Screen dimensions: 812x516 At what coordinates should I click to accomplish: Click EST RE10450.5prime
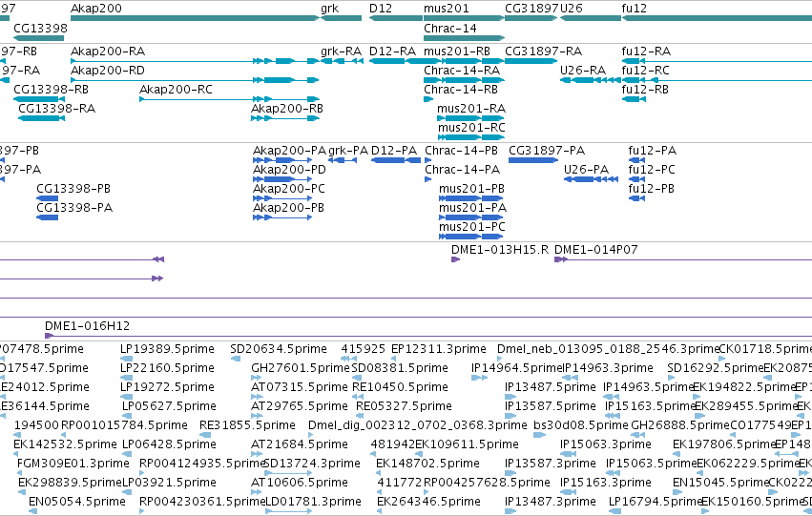(357, 397)
